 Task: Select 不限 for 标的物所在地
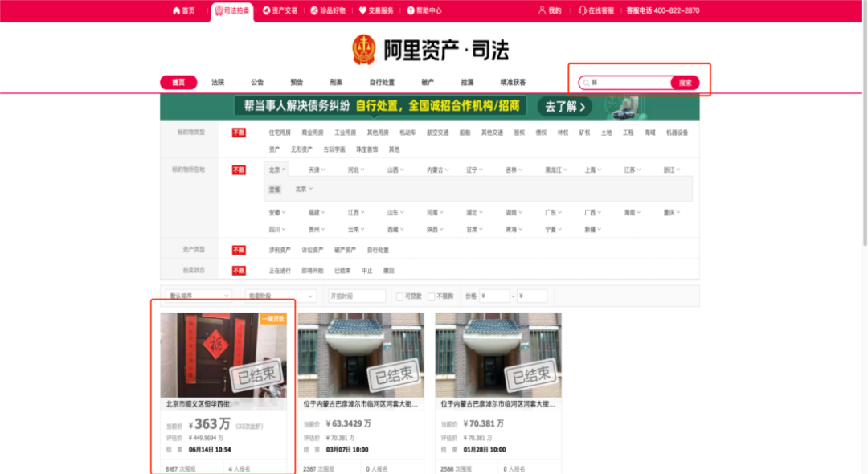tap(239, 170)
